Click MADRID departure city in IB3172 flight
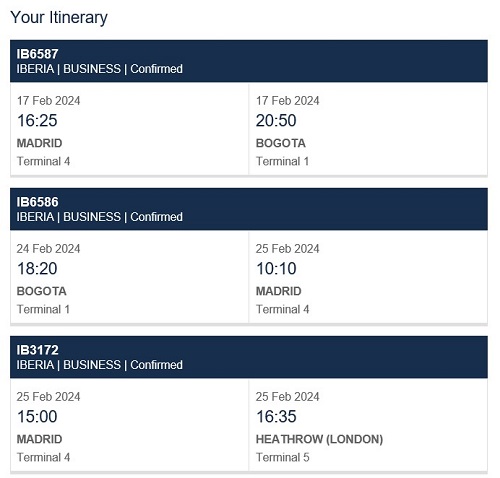The height and width of the screenshot is (478, 500). pyautogui.click(x=39, y=439)
